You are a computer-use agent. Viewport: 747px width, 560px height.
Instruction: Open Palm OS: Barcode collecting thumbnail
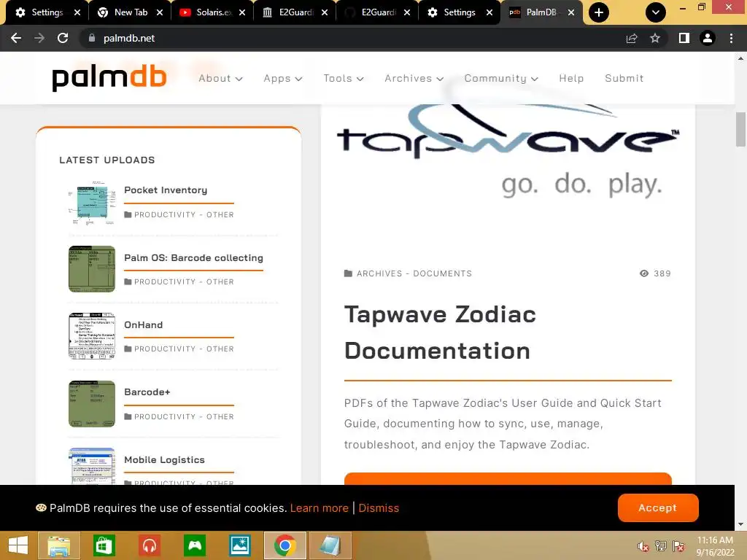[92, 269]
